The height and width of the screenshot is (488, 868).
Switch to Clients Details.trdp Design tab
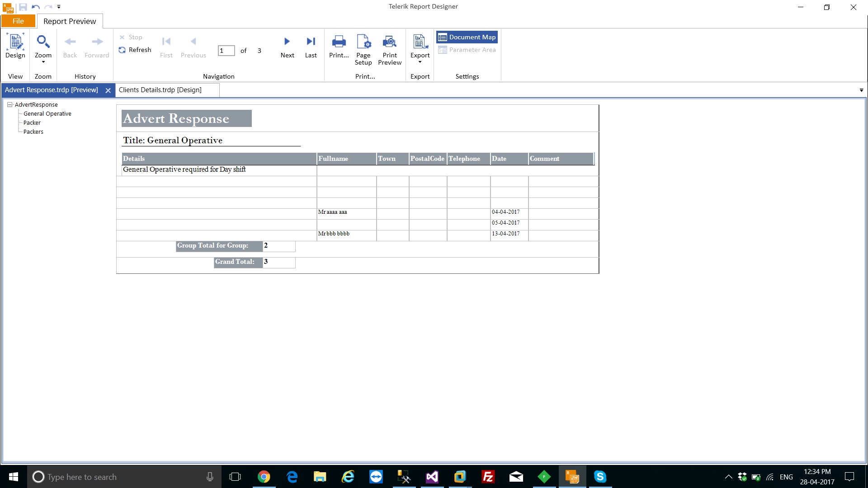coord(160,90)
